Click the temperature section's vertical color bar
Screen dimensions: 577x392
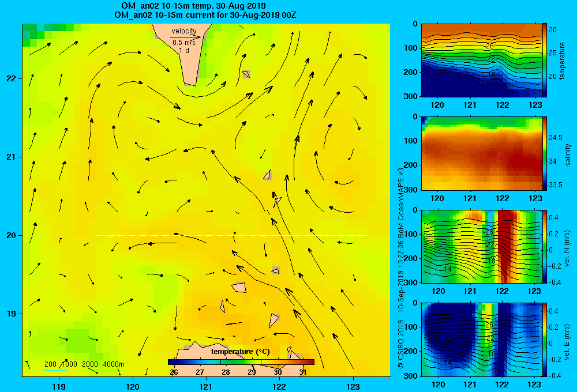point(545,61)
